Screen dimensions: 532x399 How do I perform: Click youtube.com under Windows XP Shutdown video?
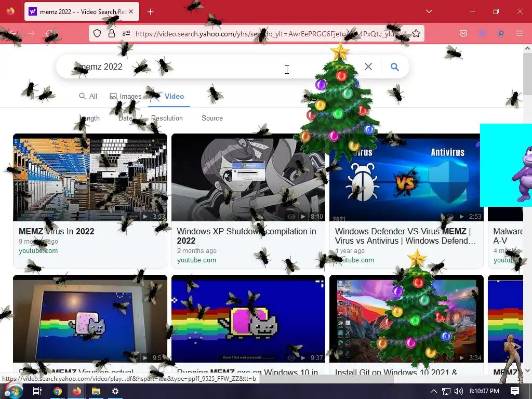click(x=196, y=260)
